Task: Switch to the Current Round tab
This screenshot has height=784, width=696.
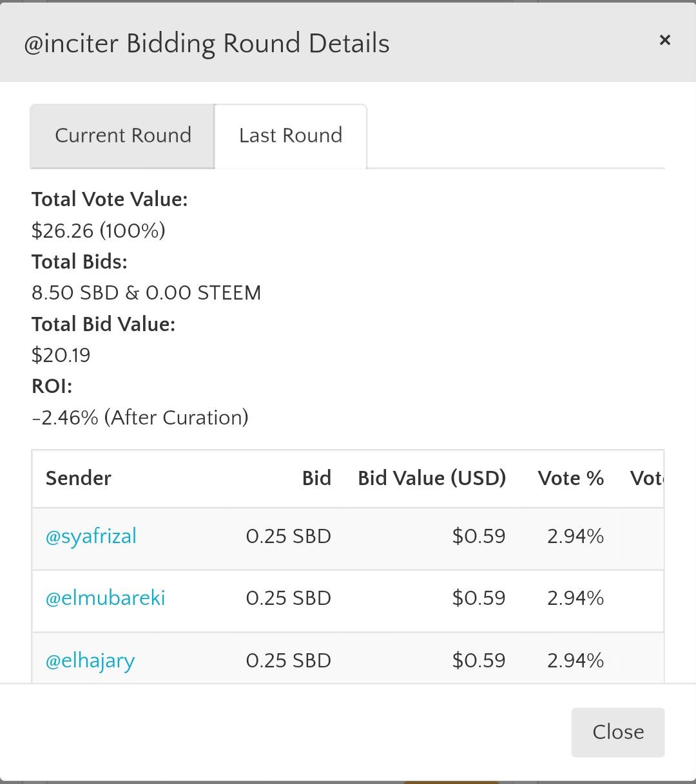Action: [122, 136]
